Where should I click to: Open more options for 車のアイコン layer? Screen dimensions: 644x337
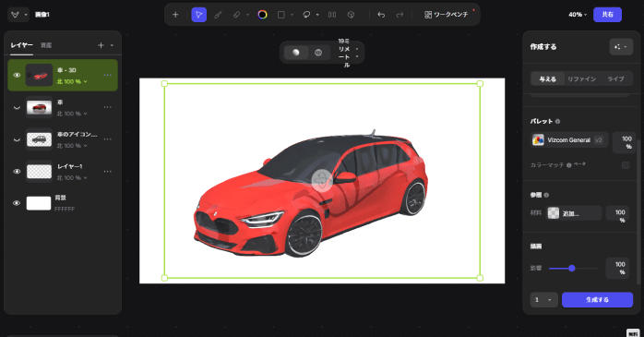(x=108, y=139)
